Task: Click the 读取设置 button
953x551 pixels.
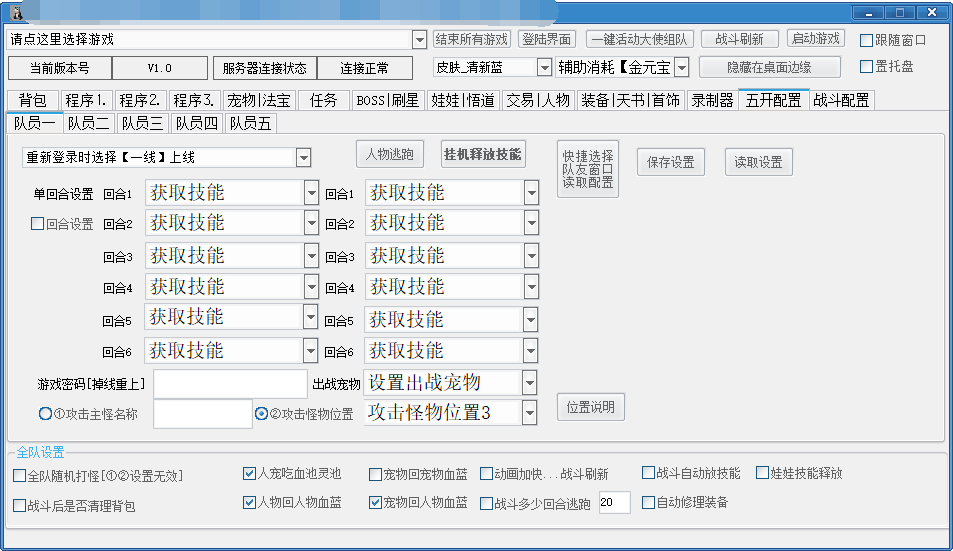Action: tap(759, 162)
